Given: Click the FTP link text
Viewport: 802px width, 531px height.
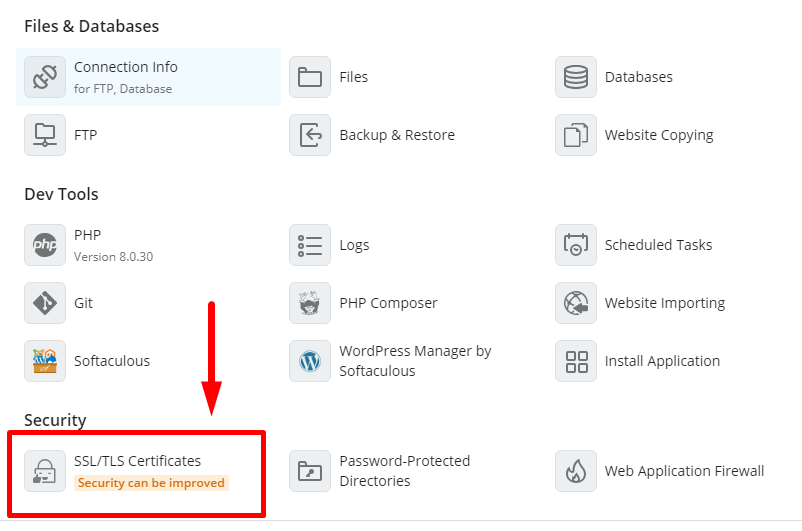Looking at the screenshot, I should pyautogui.click(x=85, y=135).
